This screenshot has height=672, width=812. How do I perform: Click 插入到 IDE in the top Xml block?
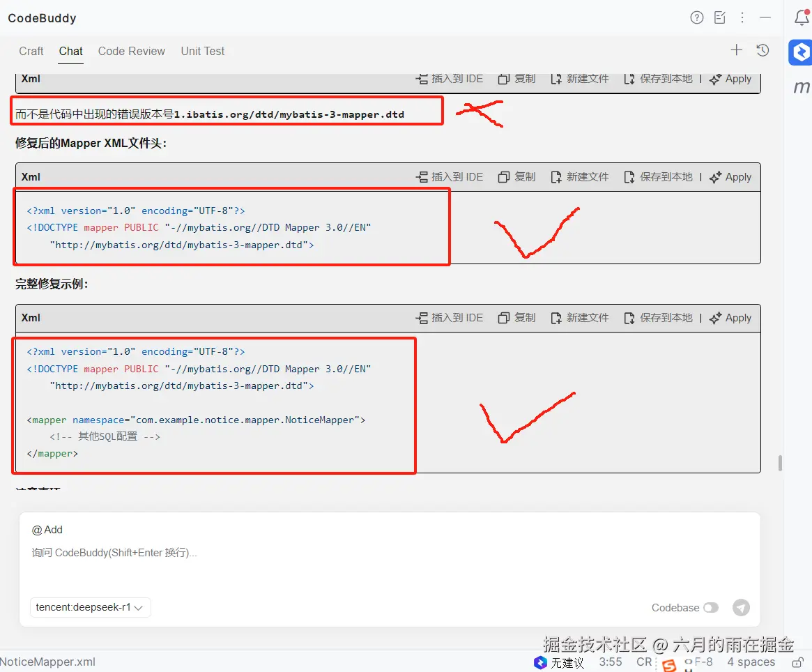click(449, 79)
